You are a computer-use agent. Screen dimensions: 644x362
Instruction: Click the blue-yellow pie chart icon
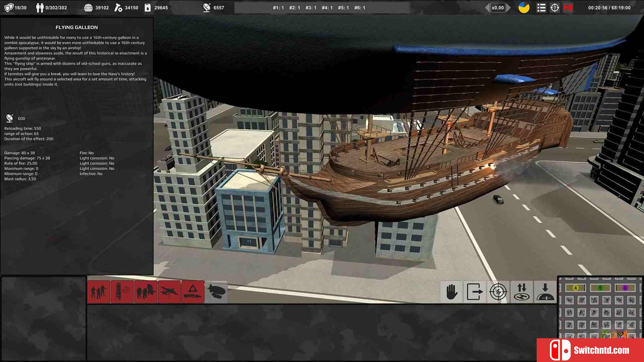coord(524,7)
